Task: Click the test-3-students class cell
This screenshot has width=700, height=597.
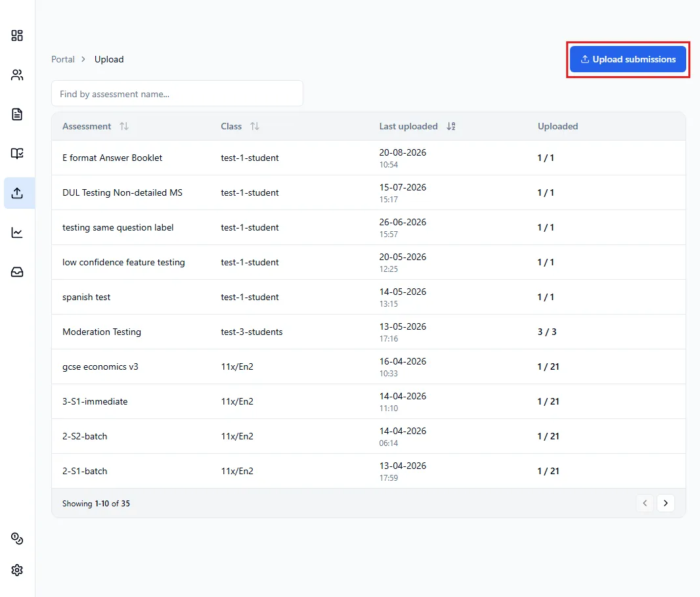Action: 252,332
